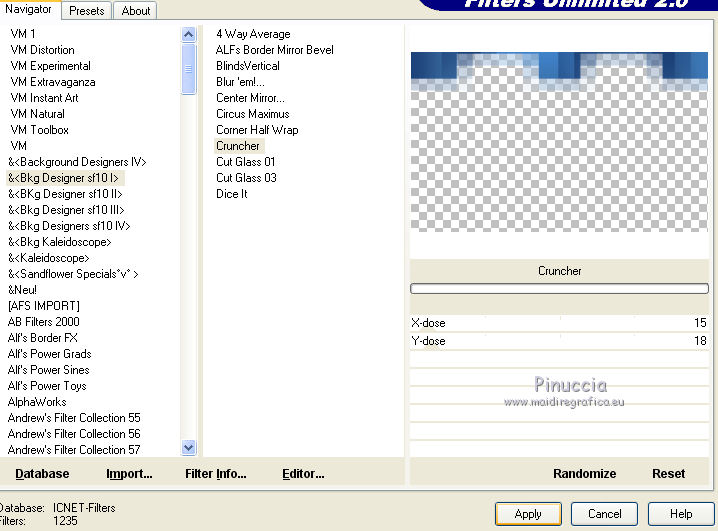
Task: Select &<BKg Designer sf10 II> category
Action: [x=65, y=194]
